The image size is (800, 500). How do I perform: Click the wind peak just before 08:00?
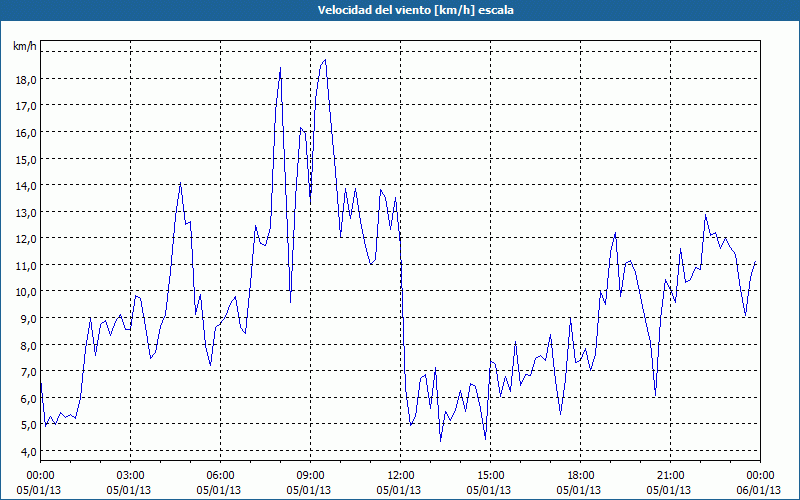click(280, 68)
